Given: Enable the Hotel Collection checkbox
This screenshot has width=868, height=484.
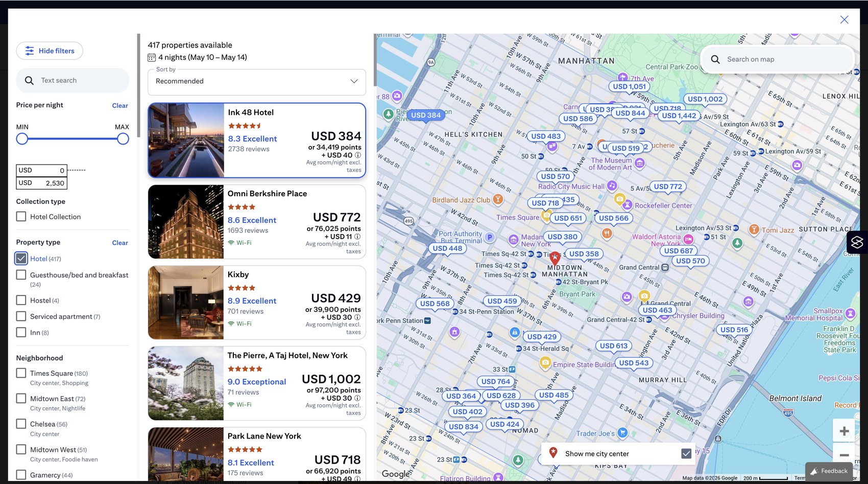Looking at the screenshot, I should (21, 216).
